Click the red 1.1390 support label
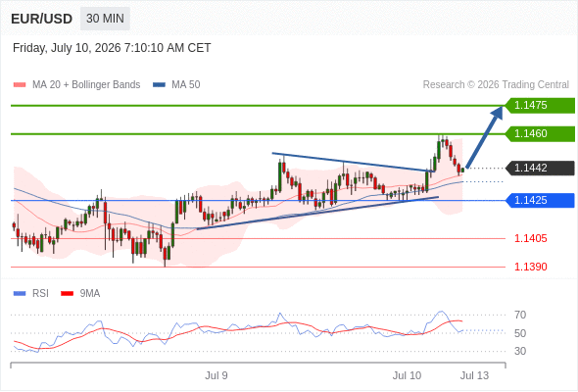The image size is (578, 392). 530,267
